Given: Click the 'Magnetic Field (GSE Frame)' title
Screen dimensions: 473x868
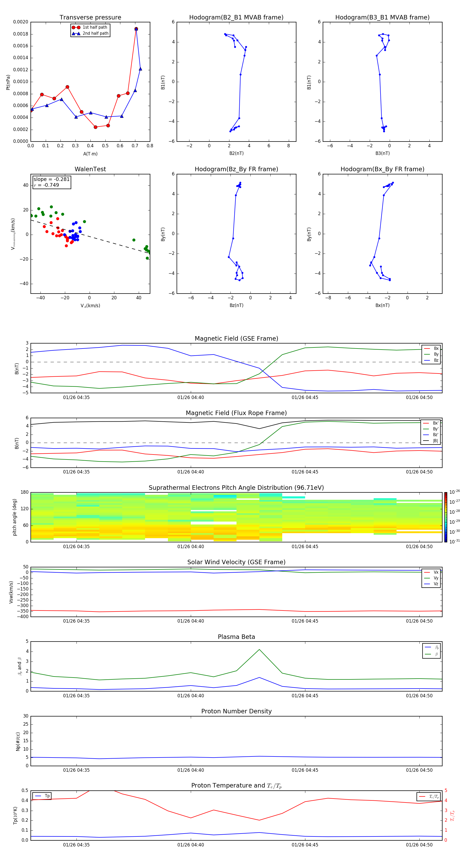Looking at the screenshot, I should pos(236,339).
